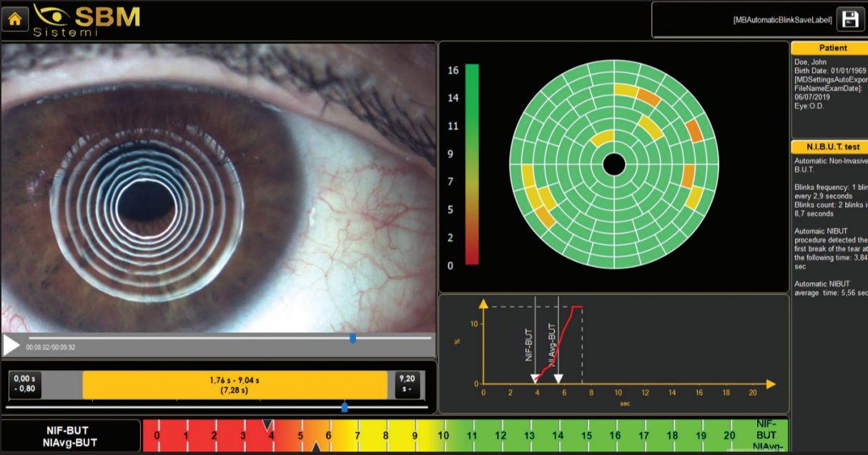Select the yellow 1,76 s - 9,04 s interval
The width and height of the screenshot is (868, 455).
coord(235,385)
